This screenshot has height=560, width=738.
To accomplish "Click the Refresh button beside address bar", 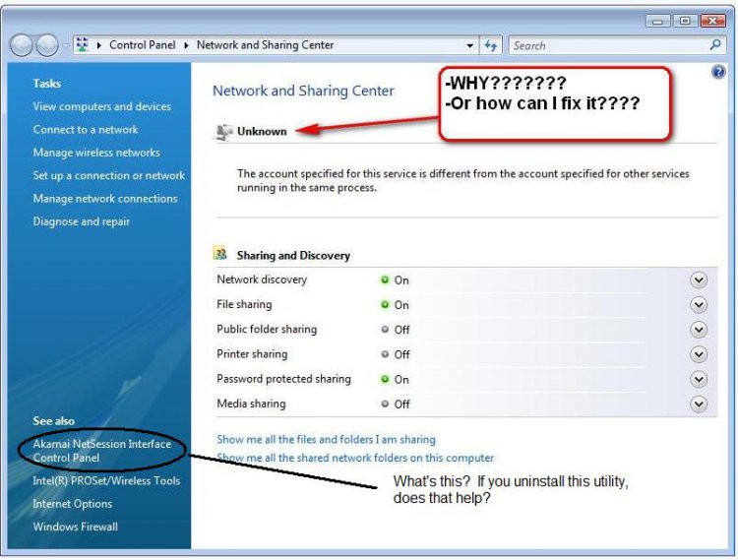I will (491, 45).
